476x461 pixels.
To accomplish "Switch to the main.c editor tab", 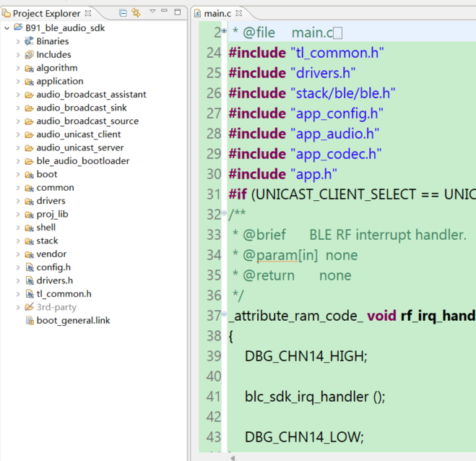I will pos(217,14).
